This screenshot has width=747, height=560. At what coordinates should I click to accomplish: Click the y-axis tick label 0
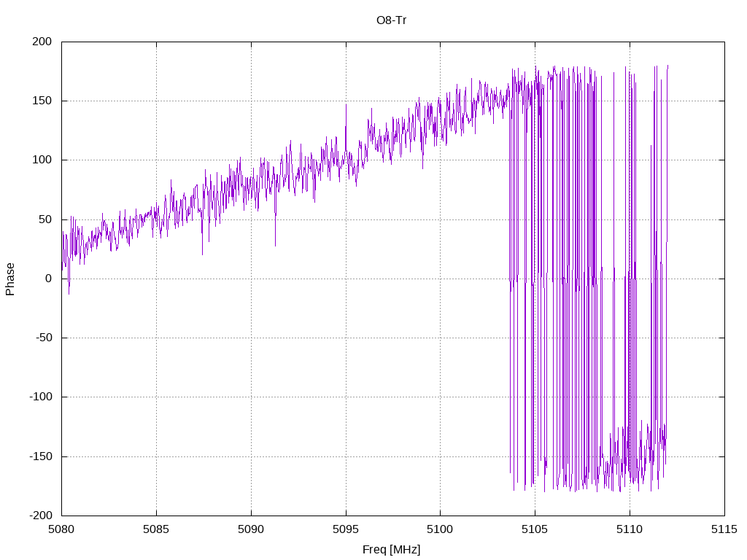(49, 279)
